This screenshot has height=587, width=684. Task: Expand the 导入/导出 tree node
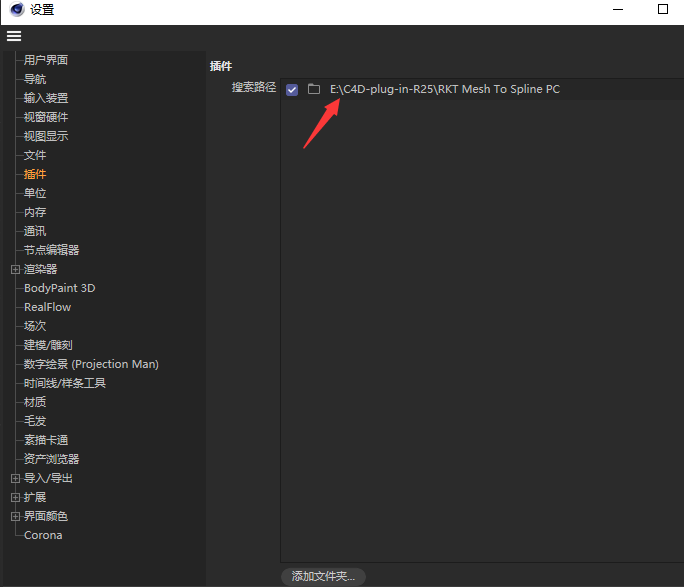point(15,478)
